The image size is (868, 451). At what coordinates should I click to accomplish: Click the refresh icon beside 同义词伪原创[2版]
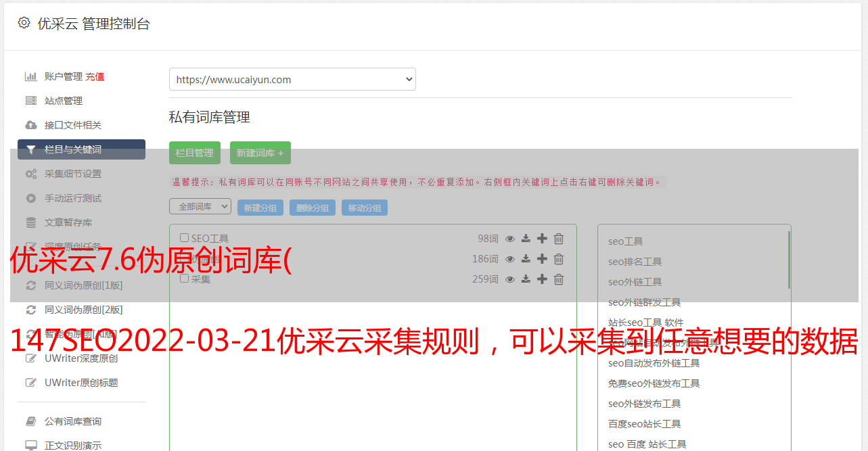click(x=31, y=310)
